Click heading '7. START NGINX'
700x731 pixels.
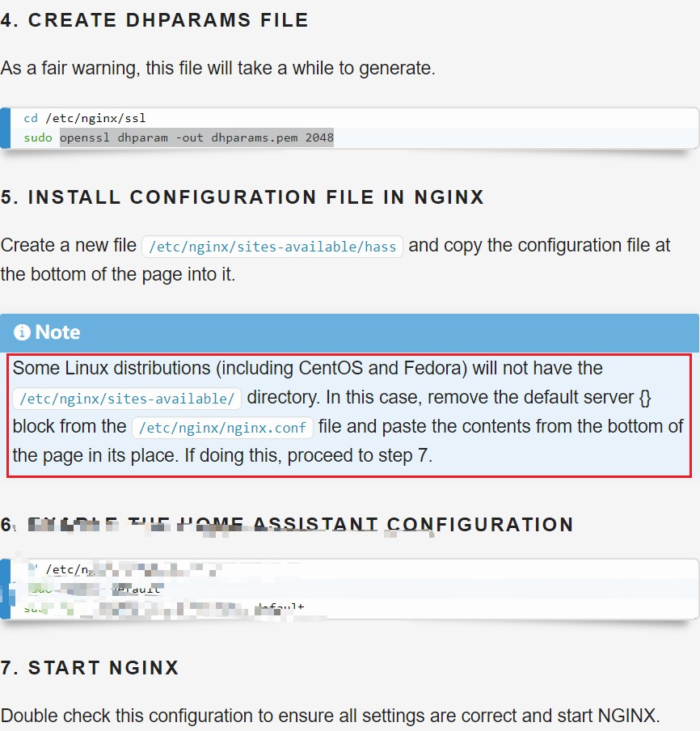(x=90, y=668)
